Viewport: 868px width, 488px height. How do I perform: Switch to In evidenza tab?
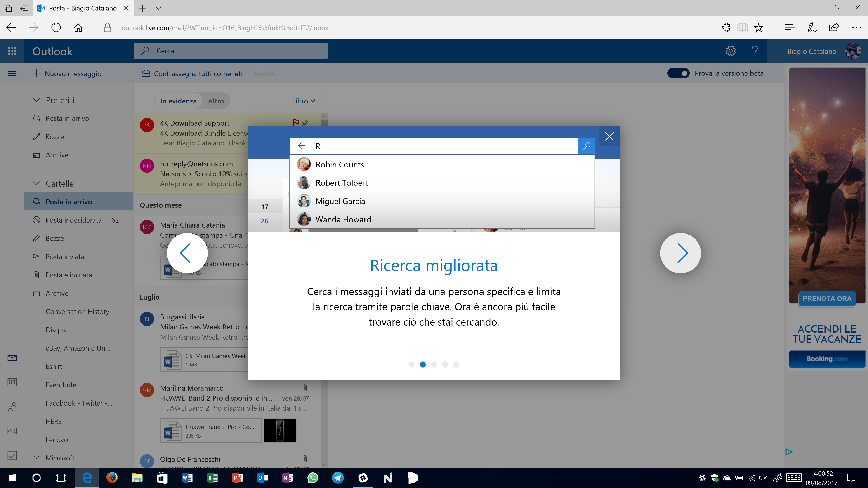[178, 101]
